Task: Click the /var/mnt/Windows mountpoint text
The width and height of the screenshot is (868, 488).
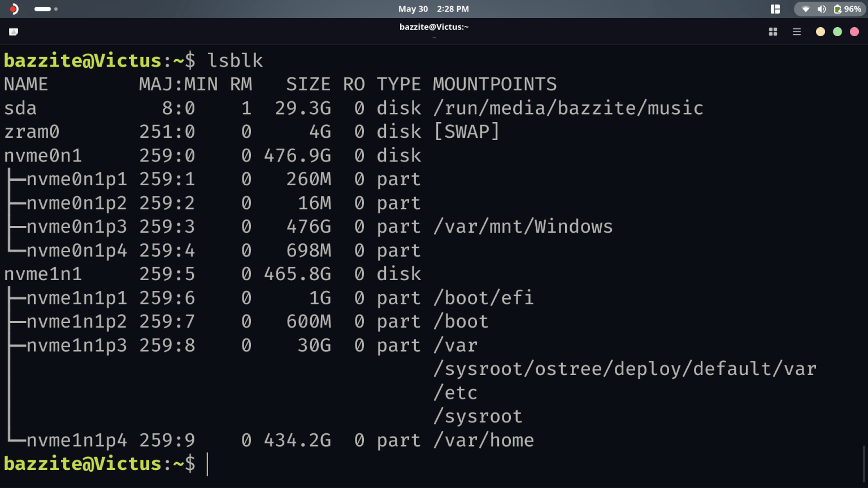Action: [523, 226]
